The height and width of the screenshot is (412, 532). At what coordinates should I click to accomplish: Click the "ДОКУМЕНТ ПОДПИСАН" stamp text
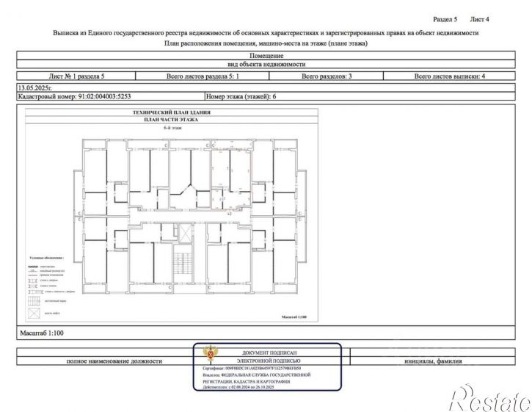[269, 353]
